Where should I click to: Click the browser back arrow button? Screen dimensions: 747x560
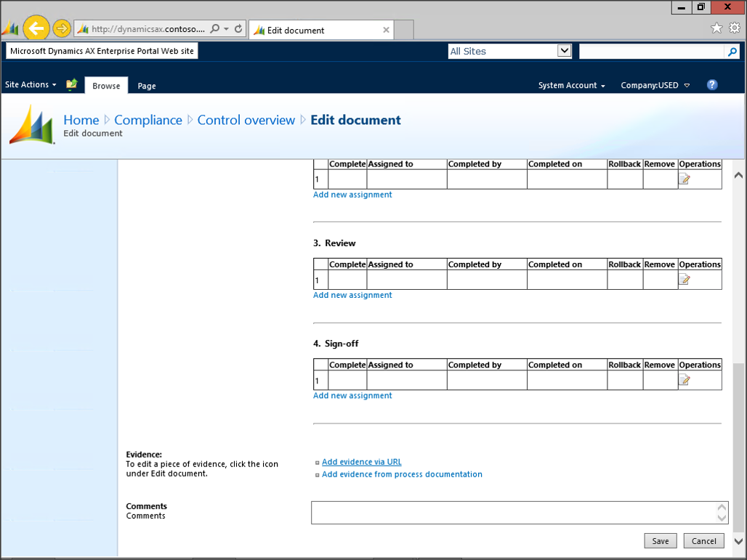36,29
